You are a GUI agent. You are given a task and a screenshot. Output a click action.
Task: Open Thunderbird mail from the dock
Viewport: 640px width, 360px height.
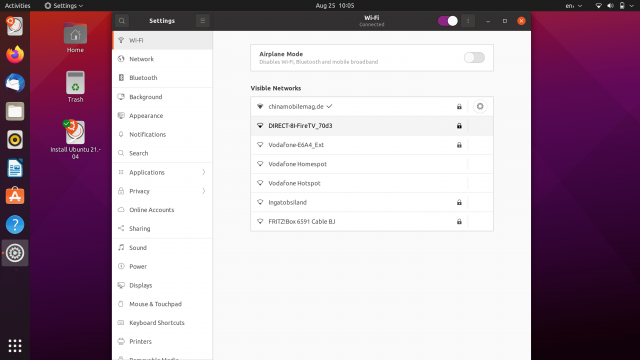pos(15,83)
